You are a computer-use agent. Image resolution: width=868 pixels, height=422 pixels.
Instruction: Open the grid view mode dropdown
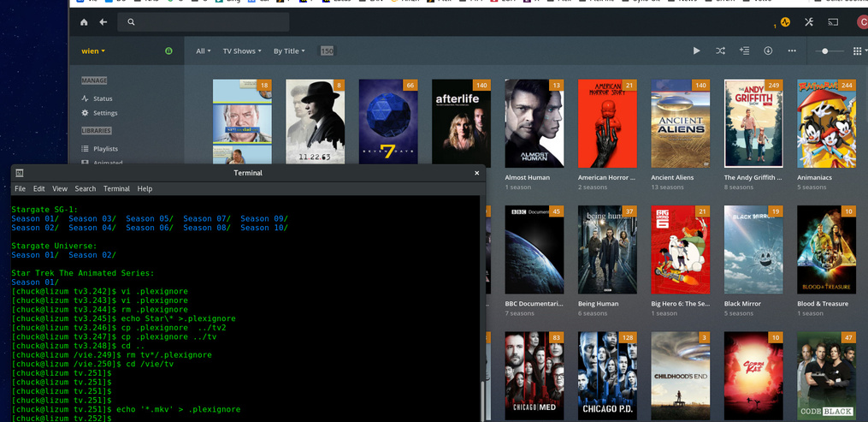point(859,51)
